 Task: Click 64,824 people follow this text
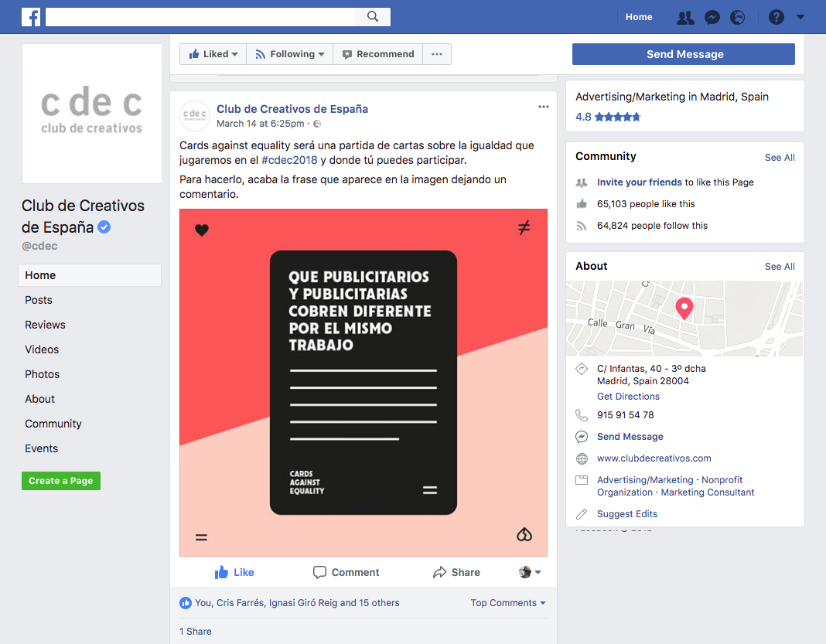click(652, 226)
